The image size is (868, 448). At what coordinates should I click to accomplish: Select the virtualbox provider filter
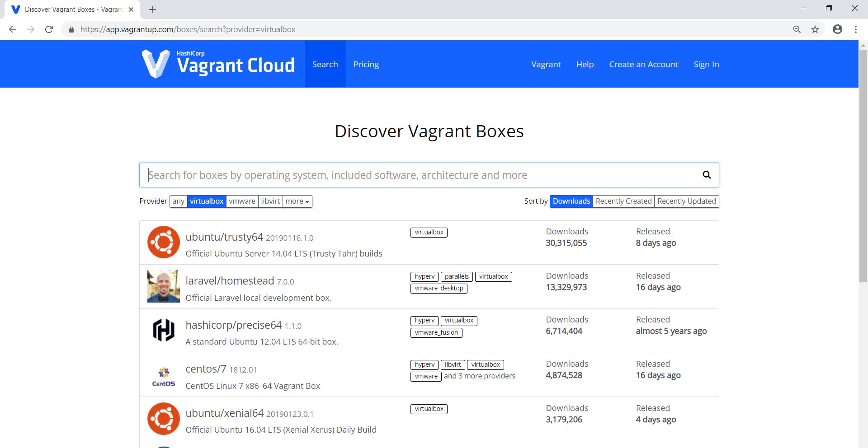[207, 201]
